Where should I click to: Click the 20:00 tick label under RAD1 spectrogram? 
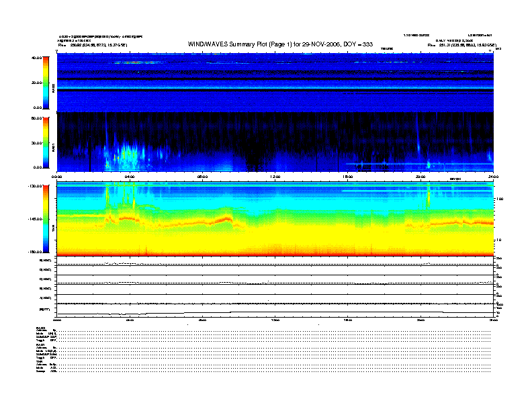pyautogui.click(x=420, y=177)
